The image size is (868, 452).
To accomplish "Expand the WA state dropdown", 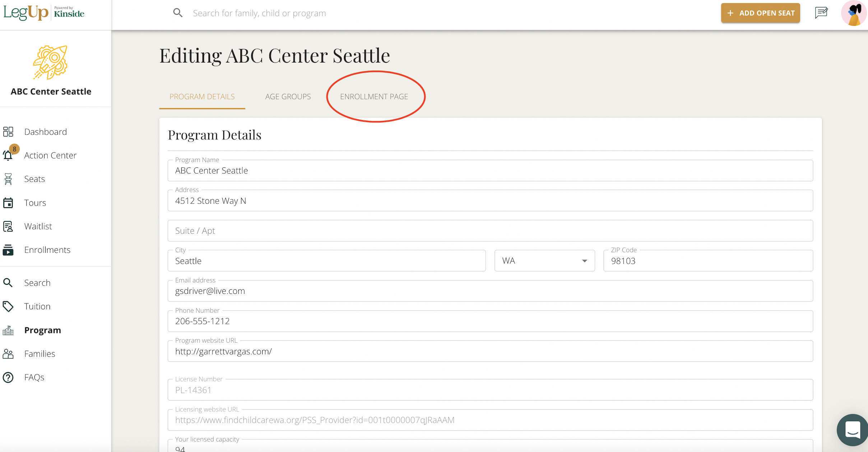I will (x=545, y=260).
